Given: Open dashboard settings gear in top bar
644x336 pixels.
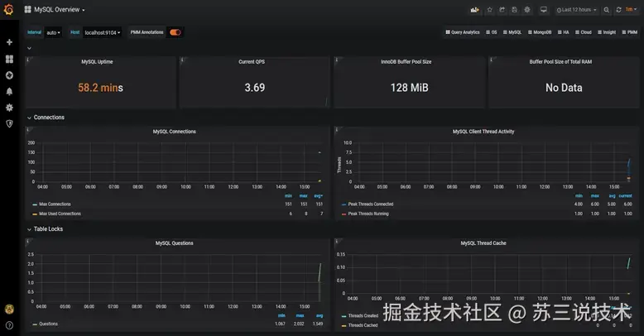Looking at the screenshot, I should point(527,9).
